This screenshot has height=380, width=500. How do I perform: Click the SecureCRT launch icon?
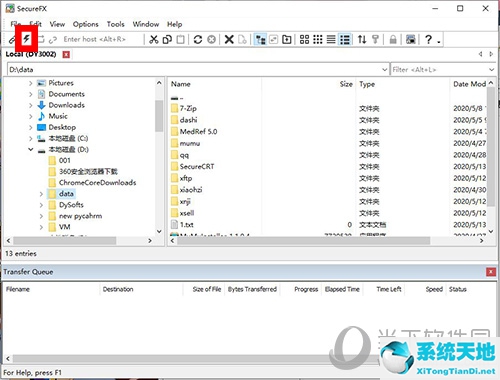point(411,39)
